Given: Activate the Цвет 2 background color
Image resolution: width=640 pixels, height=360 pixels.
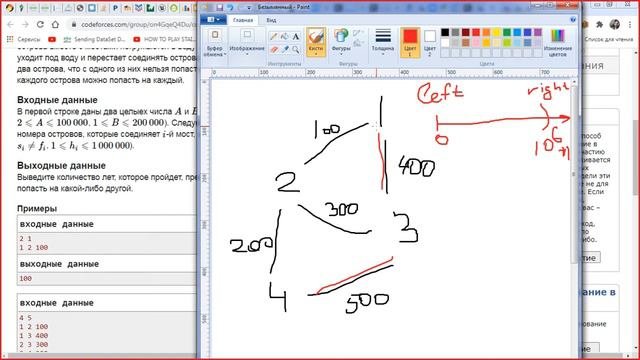Looking at the screenshot, I should [x=429, y=43].
